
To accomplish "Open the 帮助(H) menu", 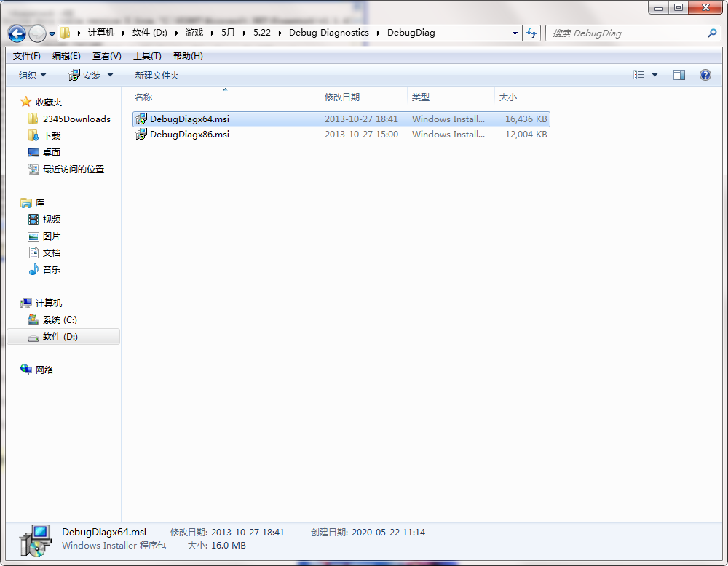I will click(x=188, y=56).
